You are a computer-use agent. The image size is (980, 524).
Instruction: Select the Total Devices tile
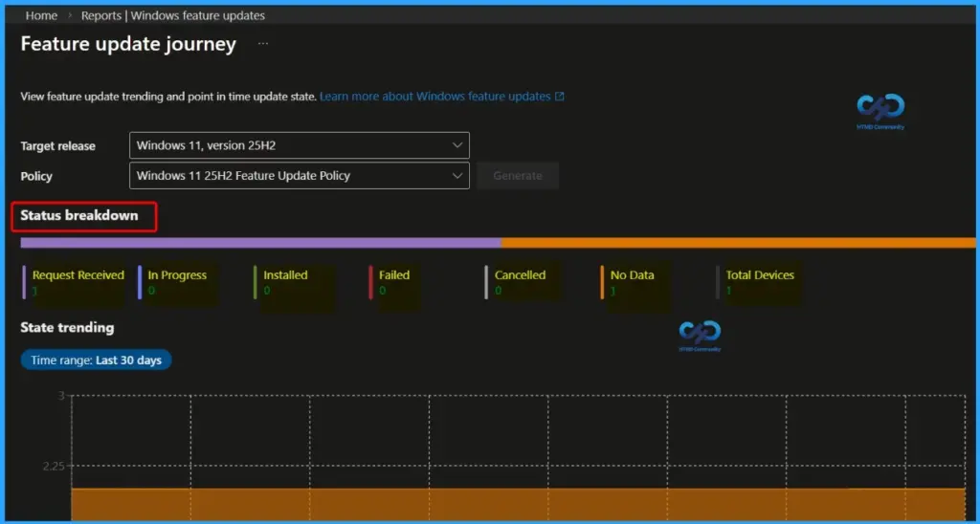point(758,283)
